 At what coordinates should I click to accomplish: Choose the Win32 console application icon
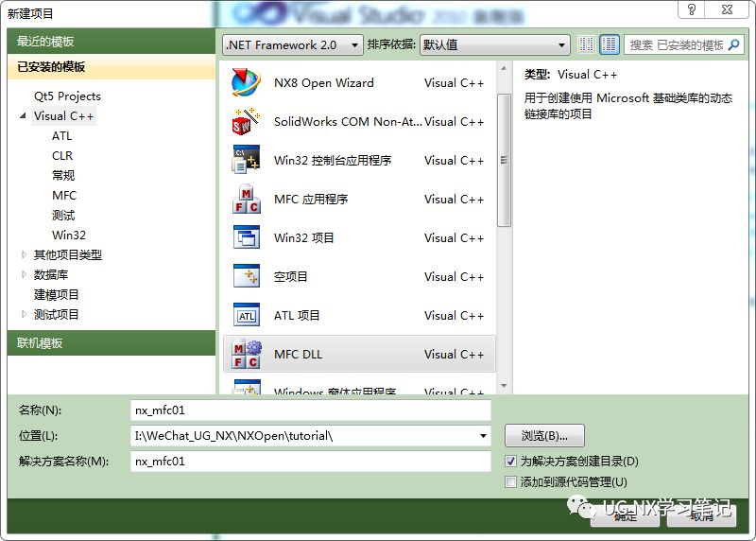247,160
